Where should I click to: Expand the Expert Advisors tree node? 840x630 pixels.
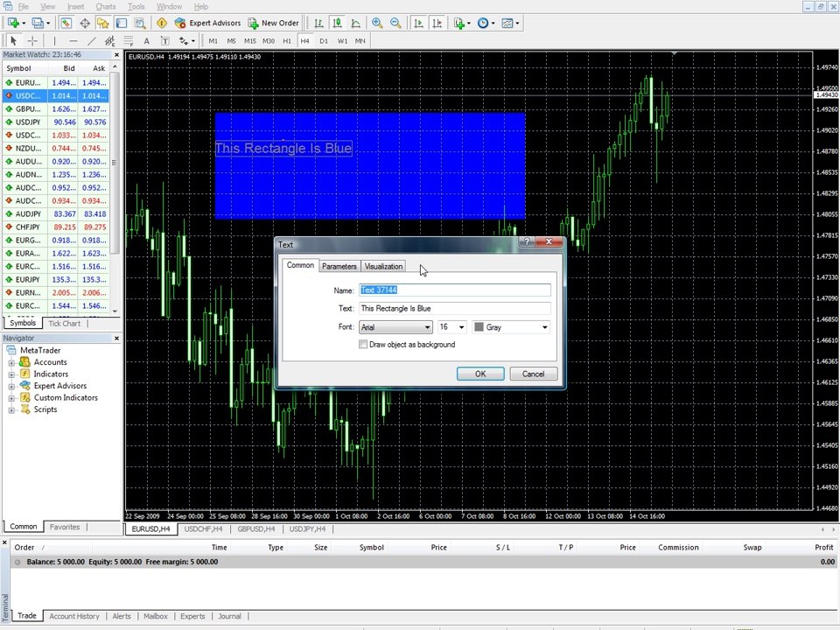click(11, 386)
